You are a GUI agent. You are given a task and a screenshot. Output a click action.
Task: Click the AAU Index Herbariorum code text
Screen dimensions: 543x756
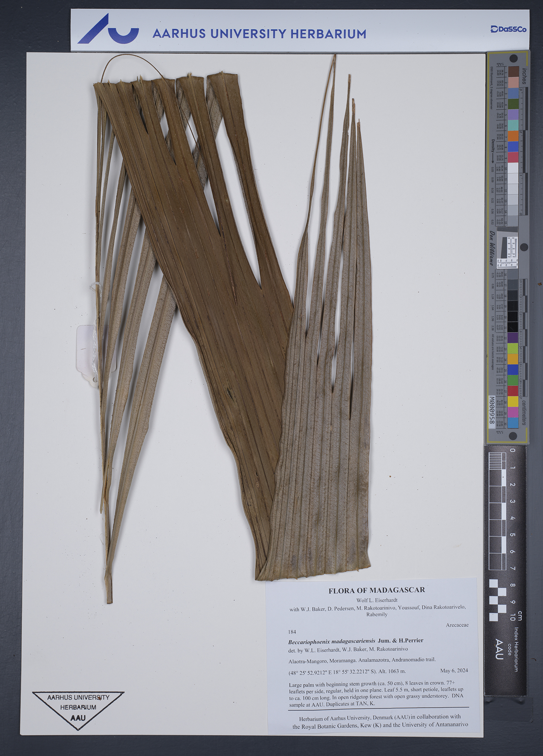pyautogui.click(x=500, y=649)
